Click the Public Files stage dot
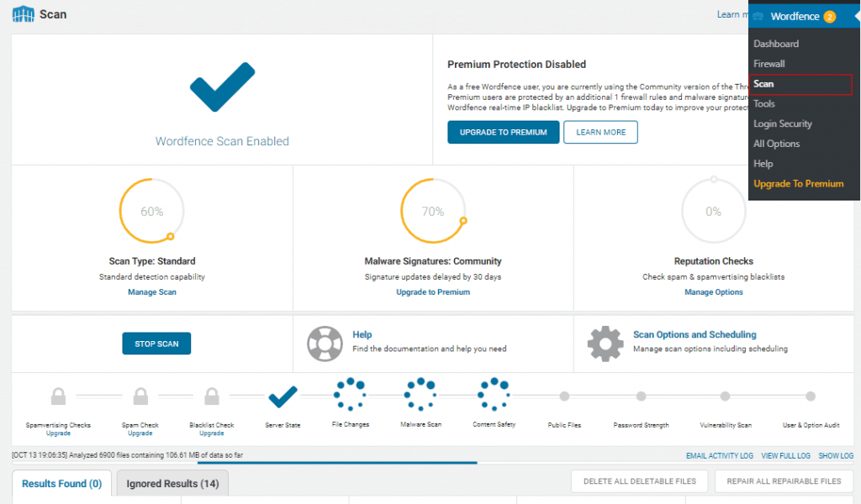Screen dimensions: 861x504 (564, 396)
